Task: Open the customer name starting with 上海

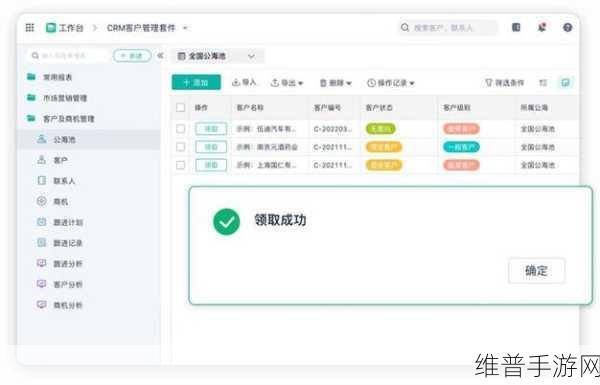Action: click(266, 165)
